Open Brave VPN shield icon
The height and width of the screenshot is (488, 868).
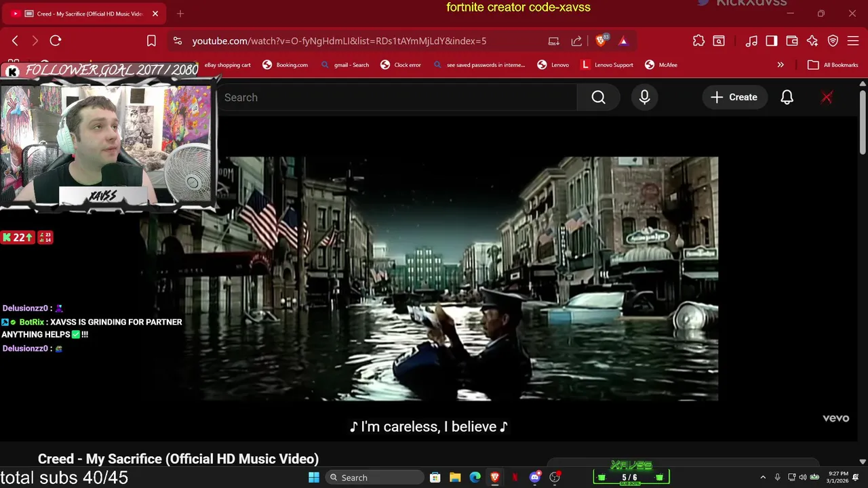pos(833,41)
